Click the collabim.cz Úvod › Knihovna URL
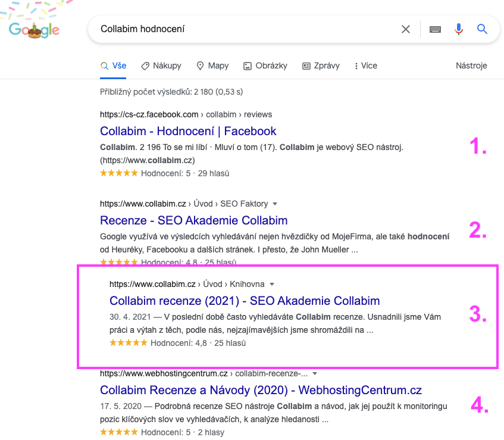Viewport: 504px width, 440px height. (187, 284)
